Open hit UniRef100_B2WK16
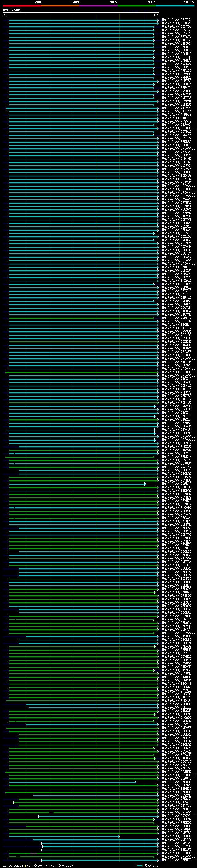 (177, 457)
